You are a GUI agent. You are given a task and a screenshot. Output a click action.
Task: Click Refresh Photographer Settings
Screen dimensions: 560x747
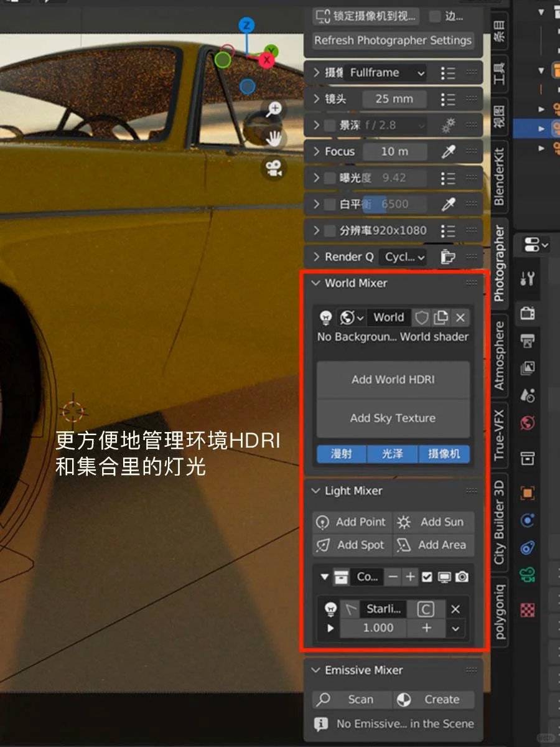pos(393,40)
